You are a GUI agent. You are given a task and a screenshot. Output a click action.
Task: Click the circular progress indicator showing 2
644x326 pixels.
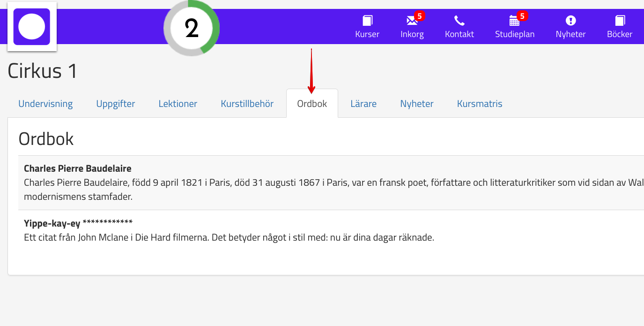click(192, 29)
